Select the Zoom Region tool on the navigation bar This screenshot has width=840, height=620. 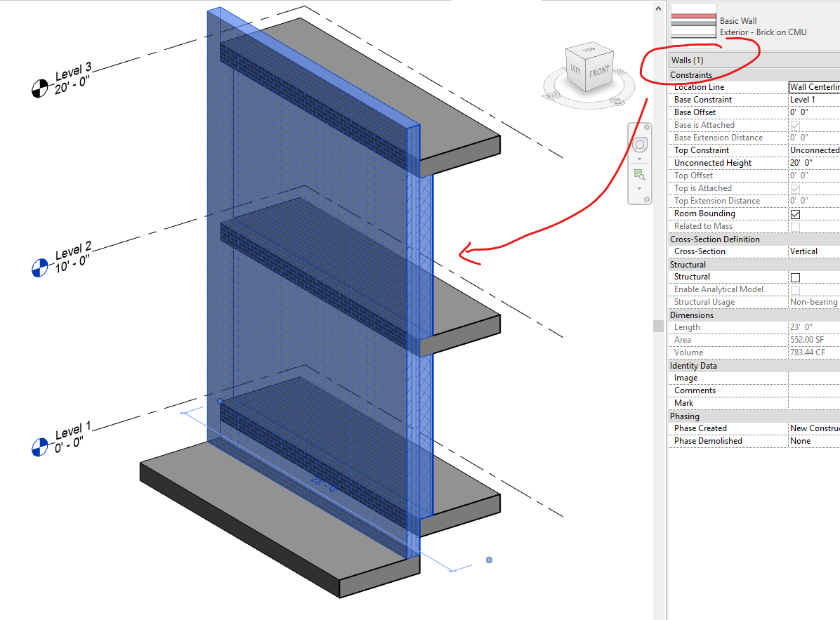[x=640, y=174]
